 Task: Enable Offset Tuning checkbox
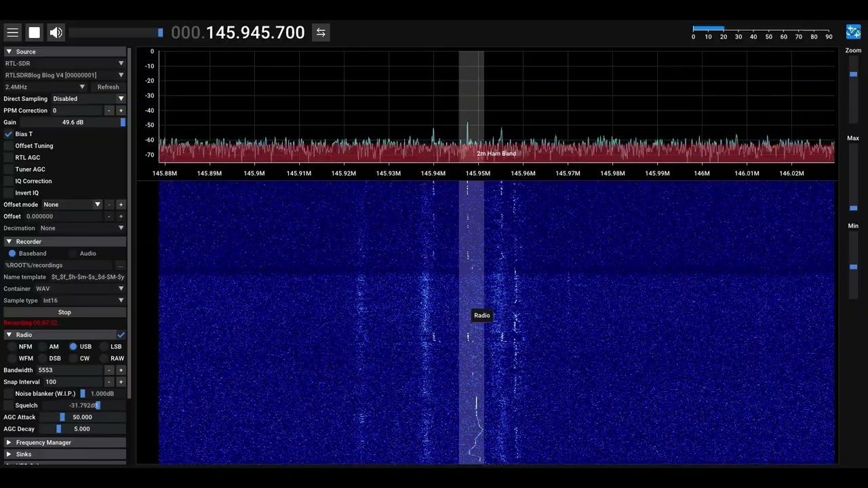coord(9,146)
